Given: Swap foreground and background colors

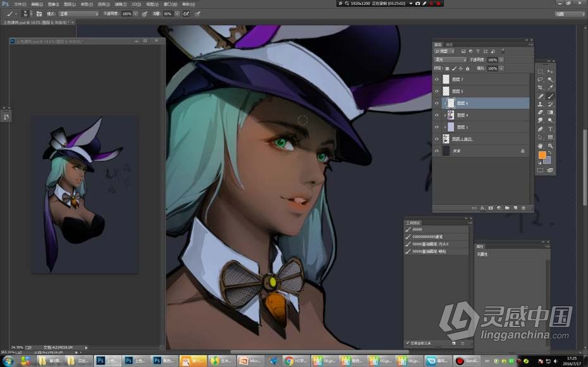Looking at the screenshot, I should (x=549, y=152).
